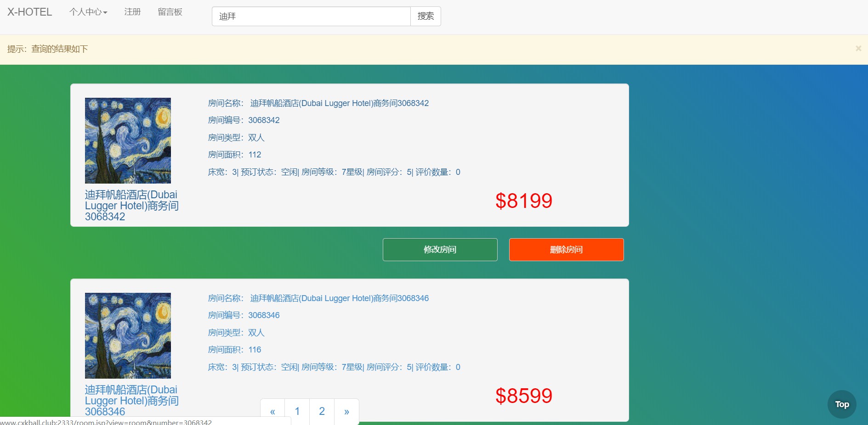Open room title link under first thumbnail
The image size is (868, 425).
pos(131,206)
